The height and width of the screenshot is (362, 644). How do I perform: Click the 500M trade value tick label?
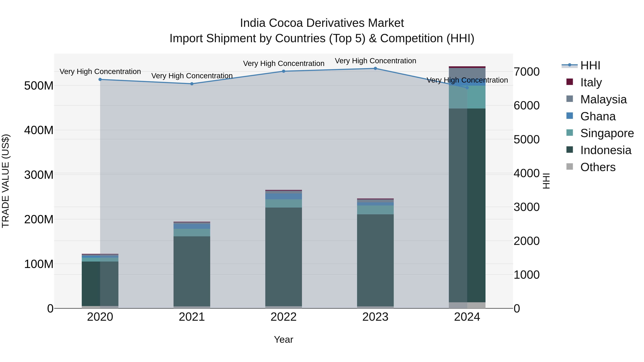(39, 86)
